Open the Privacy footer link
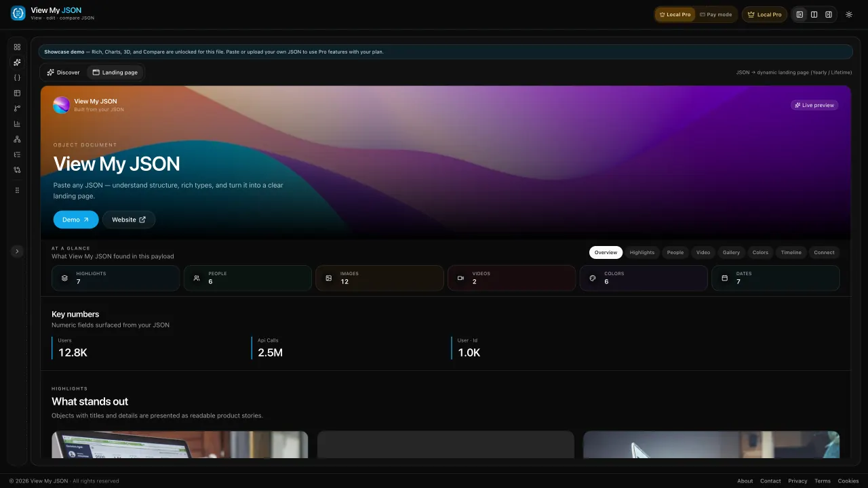Screen dimensions: 868x488 [797, 481]
